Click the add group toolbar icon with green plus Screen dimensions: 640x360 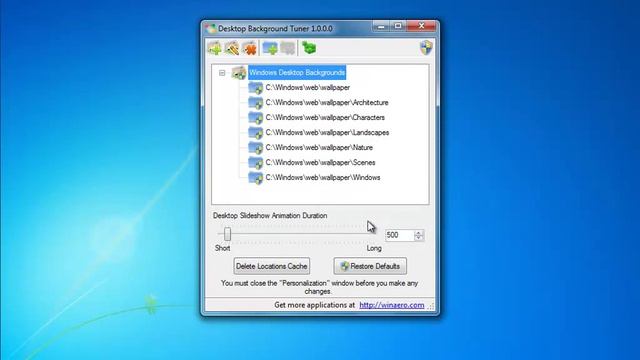pyautogui.click(x=215, y=49)
